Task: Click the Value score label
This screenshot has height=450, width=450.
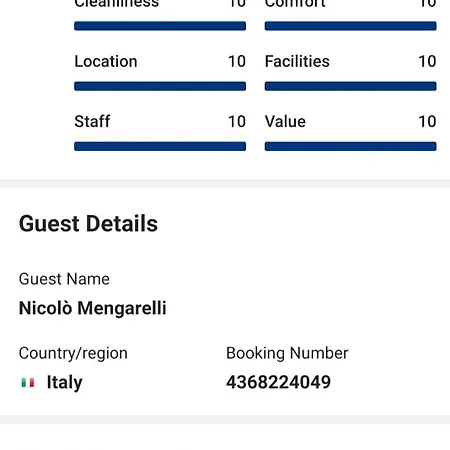Action: (285, 121)
